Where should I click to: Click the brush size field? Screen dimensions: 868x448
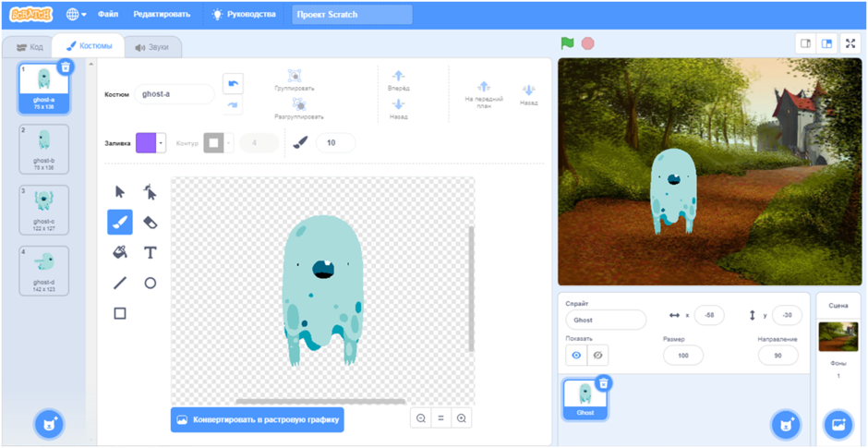[x=335, y=143]
